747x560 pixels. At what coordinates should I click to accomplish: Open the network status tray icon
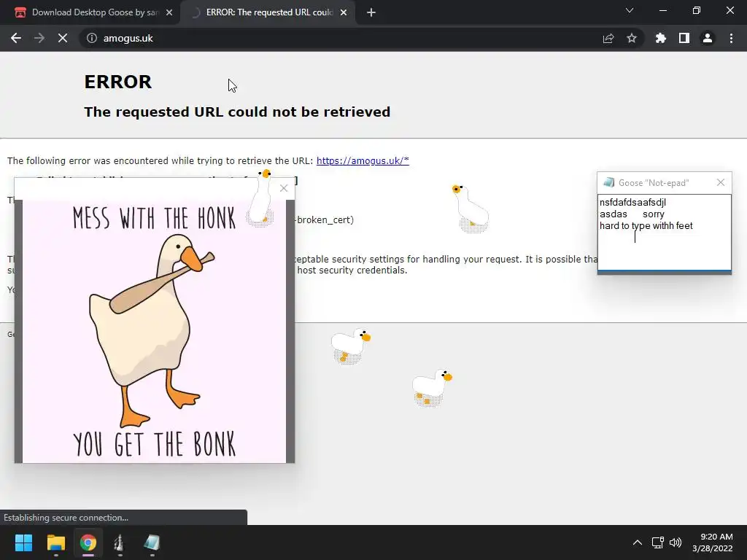click(x=658, y=542)
